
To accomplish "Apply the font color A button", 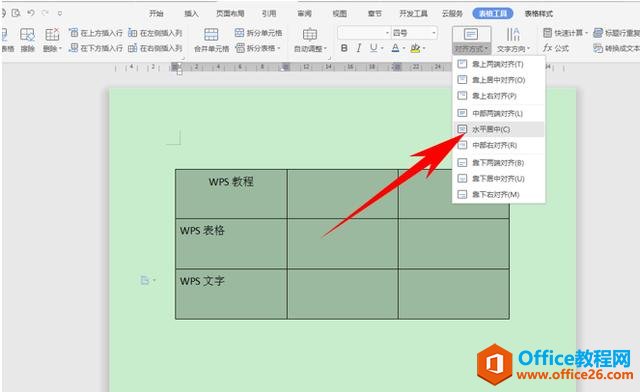I will (x=395, y=48).
